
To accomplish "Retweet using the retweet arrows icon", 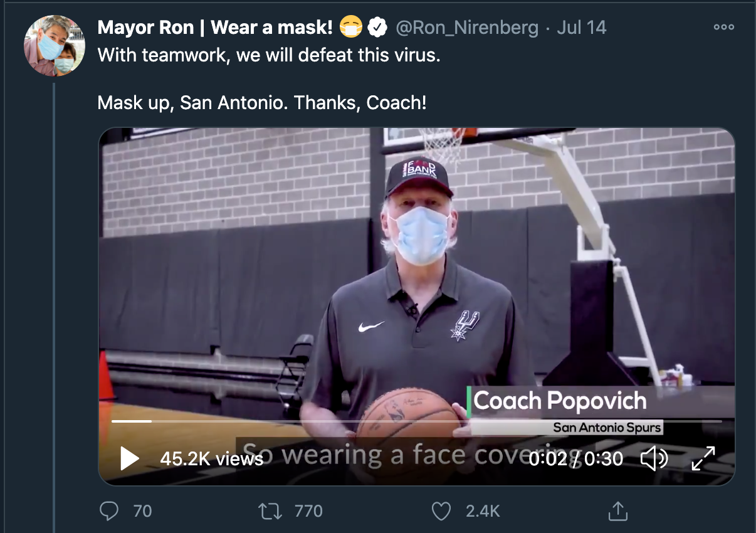I will [270, 511].
